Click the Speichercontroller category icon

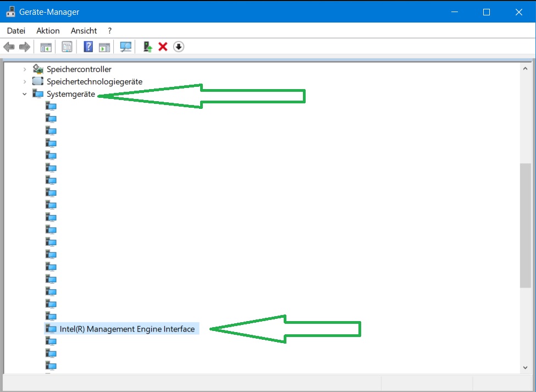click(38, 69)
